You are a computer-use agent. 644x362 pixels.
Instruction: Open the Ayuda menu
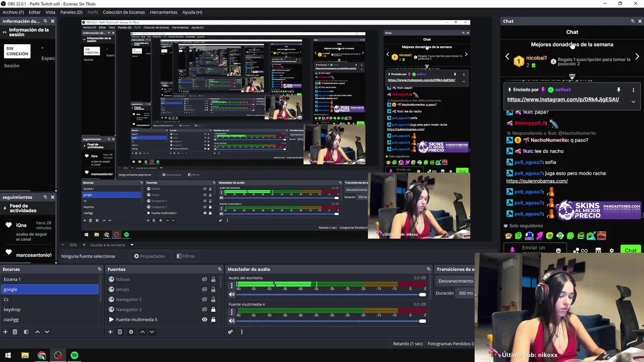192,12
